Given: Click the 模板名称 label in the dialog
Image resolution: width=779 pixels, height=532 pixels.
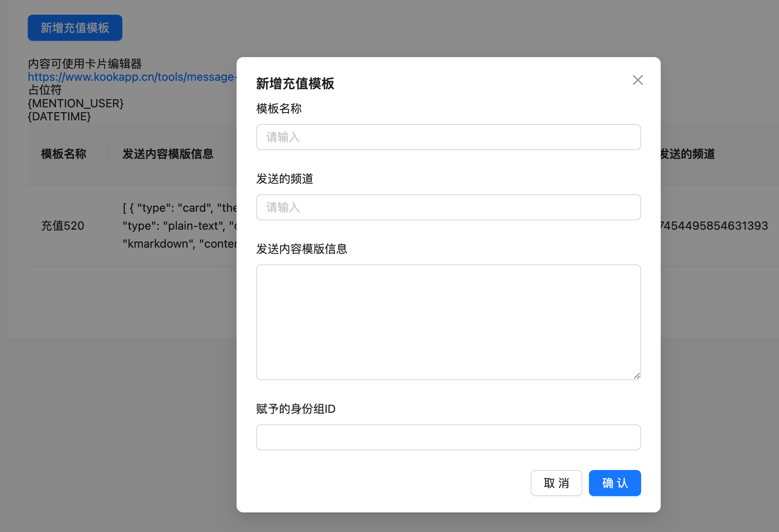Looking at the screenshot, I should 279,109.
